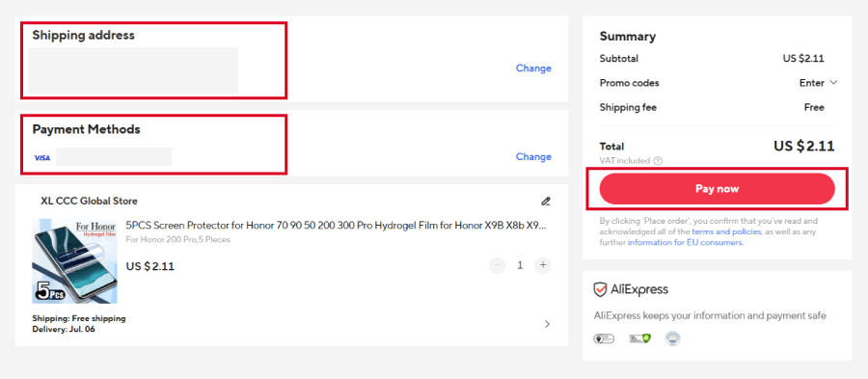This screenshot has width=868, height=379.
Task: Click second security badge with green shield
Action: [639, 338]
